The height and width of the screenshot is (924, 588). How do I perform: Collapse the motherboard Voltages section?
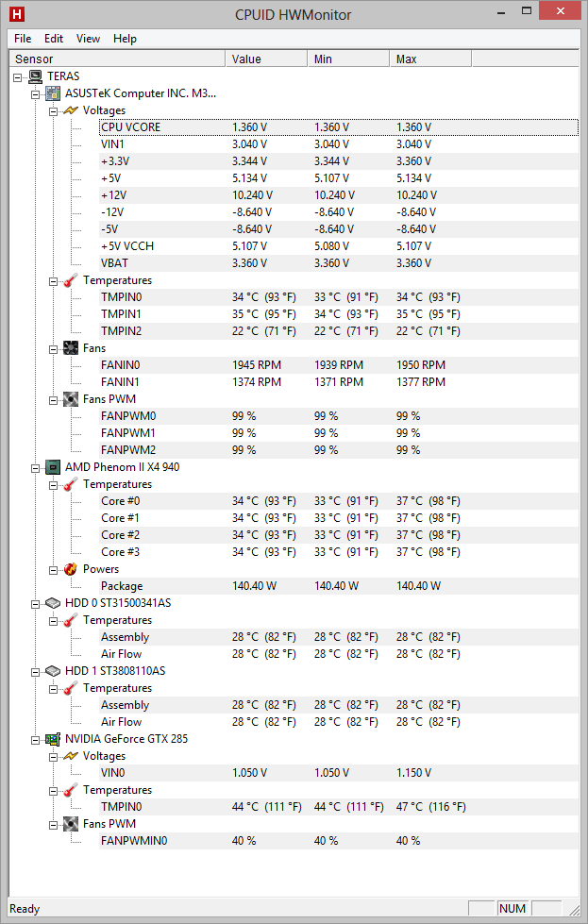coord(53,110)
